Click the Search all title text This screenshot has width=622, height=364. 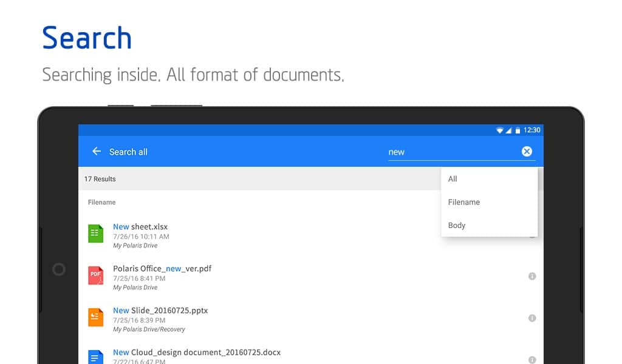pos(128,152)
